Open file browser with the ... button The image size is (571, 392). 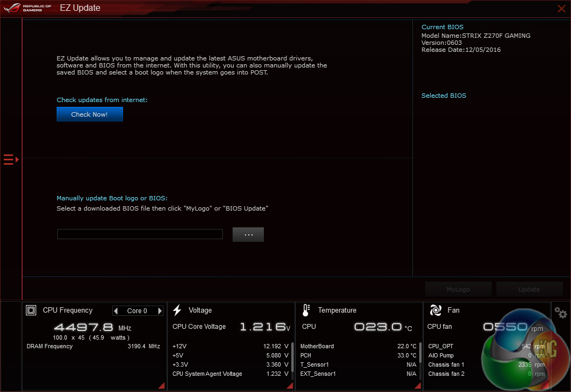coord(248,235)
